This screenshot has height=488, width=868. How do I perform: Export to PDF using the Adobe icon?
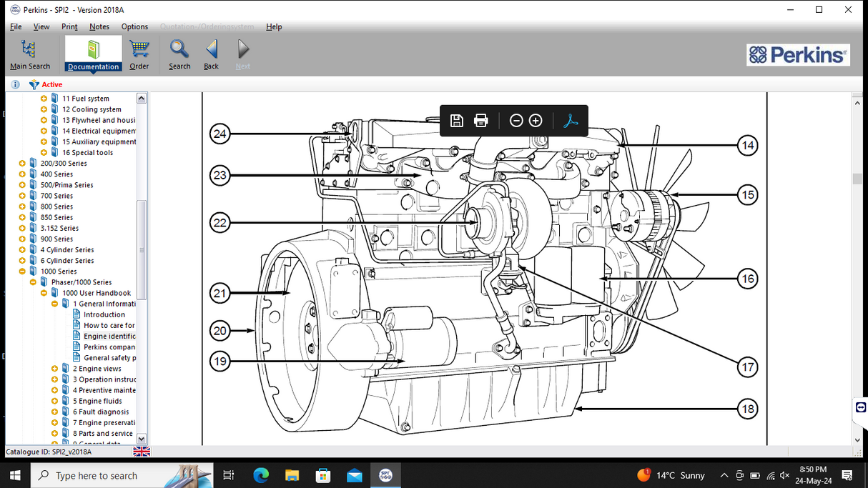[x=570, y=120]
